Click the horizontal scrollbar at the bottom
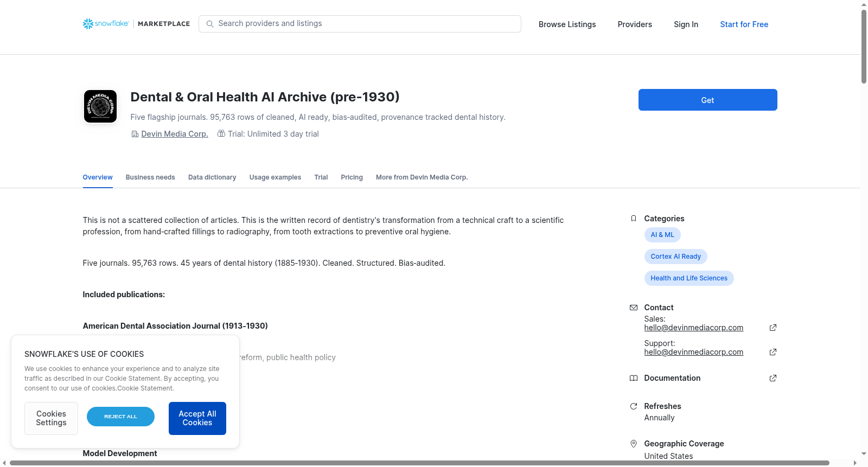This screenshot has width=868, height=467. click(x=419, y=463)
